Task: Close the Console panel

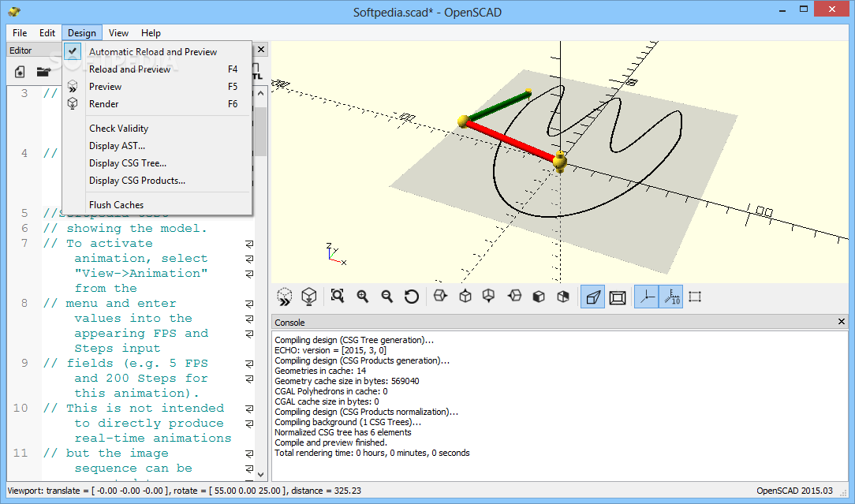Action: click(x=842, y=322)
